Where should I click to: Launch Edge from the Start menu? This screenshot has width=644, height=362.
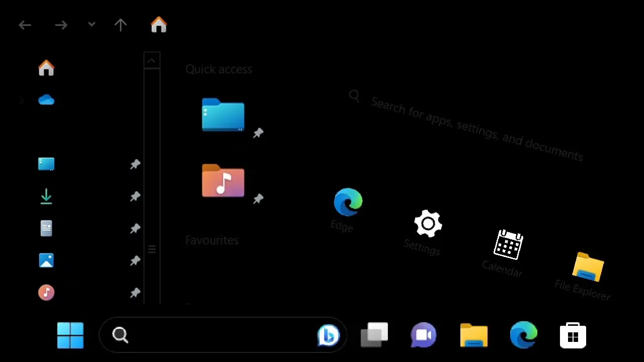348,202
